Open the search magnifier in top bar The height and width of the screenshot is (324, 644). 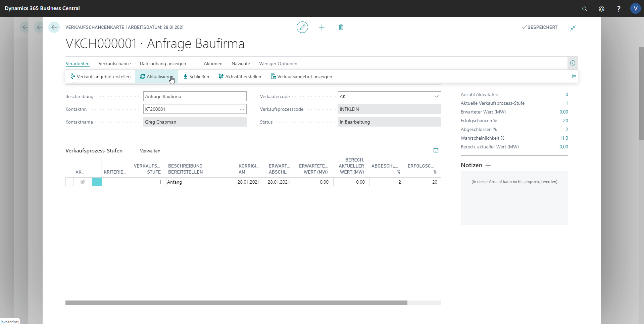point(585,9)
